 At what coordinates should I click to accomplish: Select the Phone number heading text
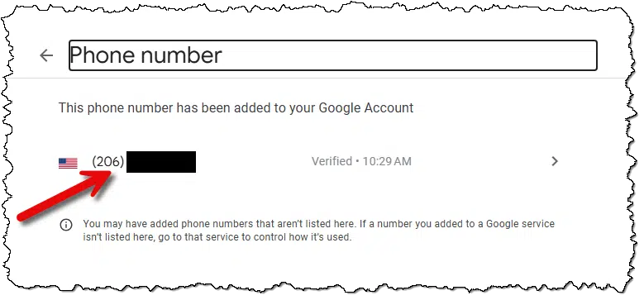point(146,55)
